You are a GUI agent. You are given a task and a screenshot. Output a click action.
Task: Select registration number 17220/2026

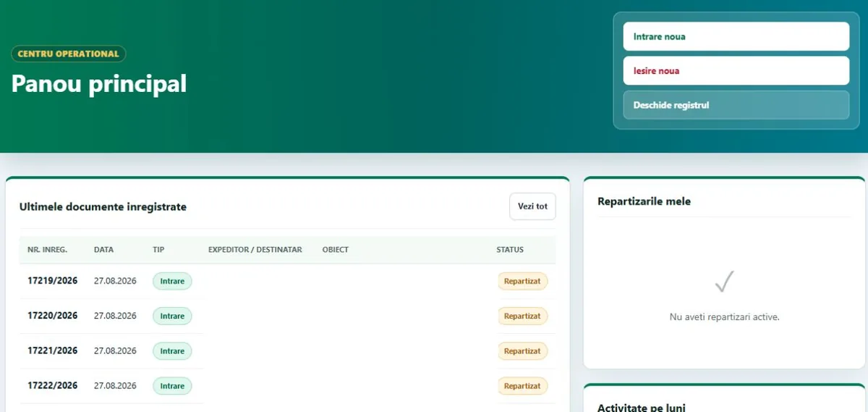click(53, 316)
